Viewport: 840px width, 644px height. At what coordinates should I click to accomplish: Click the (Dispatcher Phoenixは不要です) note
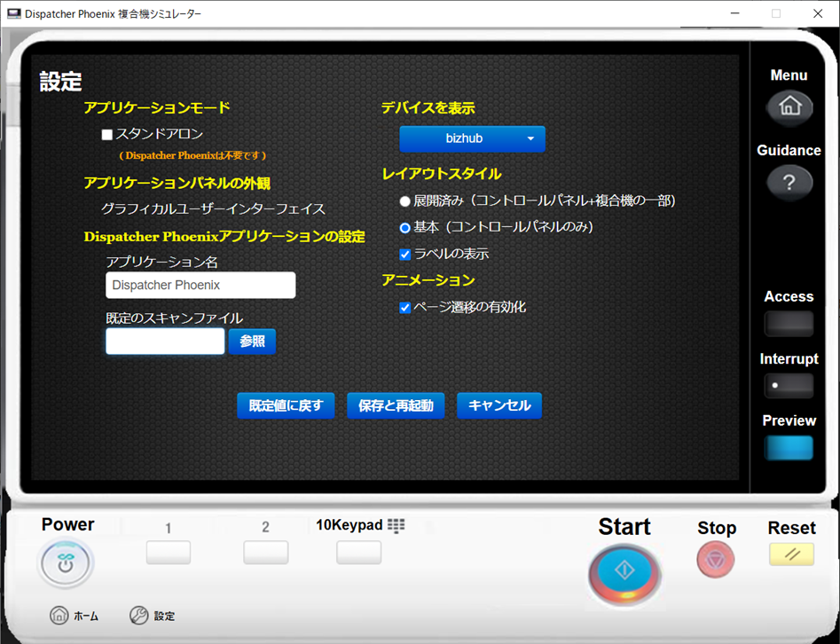(x=192, y=156)
